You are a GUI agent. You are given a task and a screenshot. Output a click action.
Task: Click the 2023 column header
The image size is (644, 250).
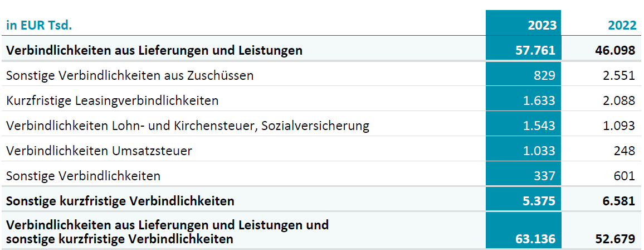[x=542, y=25]
